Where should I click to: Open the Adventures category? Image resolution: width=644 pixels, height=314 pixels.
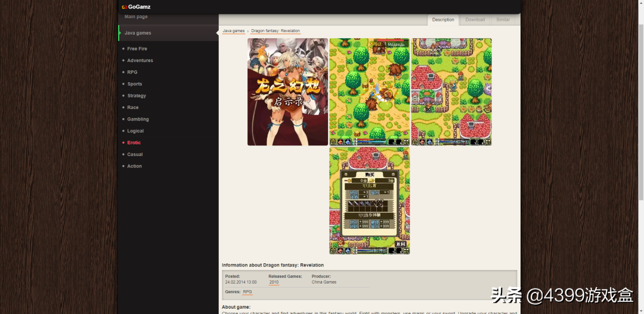140,60
